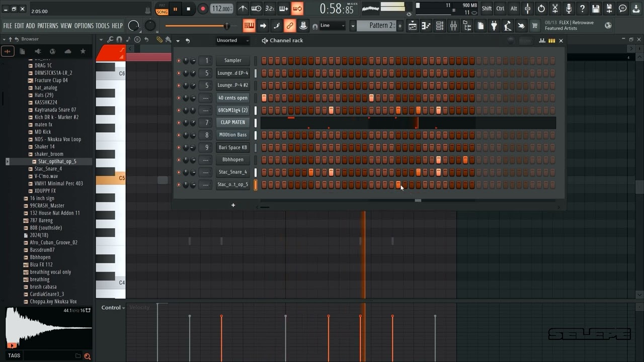This screenshot has height=362, width=644.
Task: Select the Sampler channel button
Action: pos(232,60)
